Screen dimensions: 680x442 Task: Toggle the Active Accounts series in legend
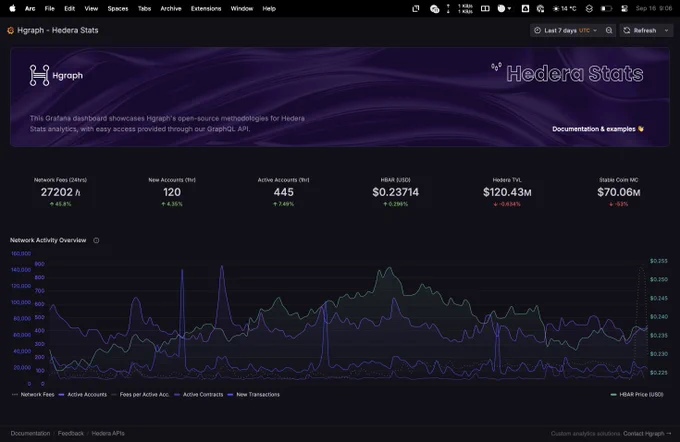pos(87,395)
